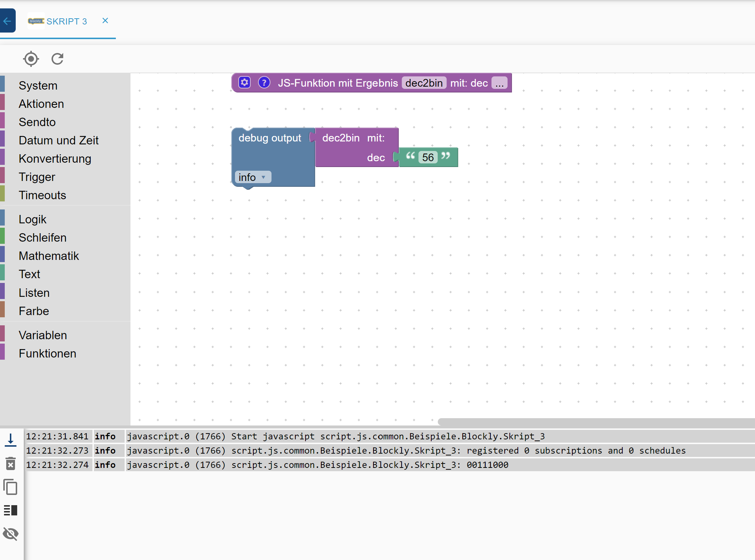Open the info severity dropdown on debug block
Screen dimensions: 755x560
pos(253,177)
